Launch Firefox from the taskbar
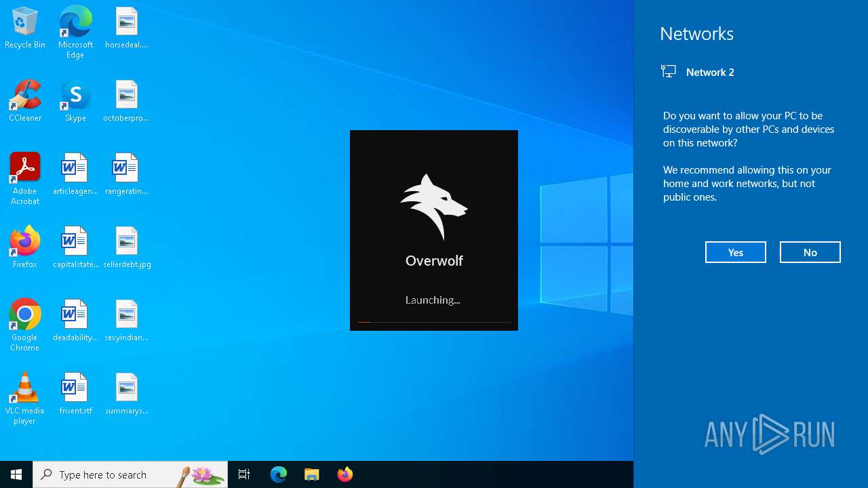This screenshot has width=868, height=488. tap(345, 474)
